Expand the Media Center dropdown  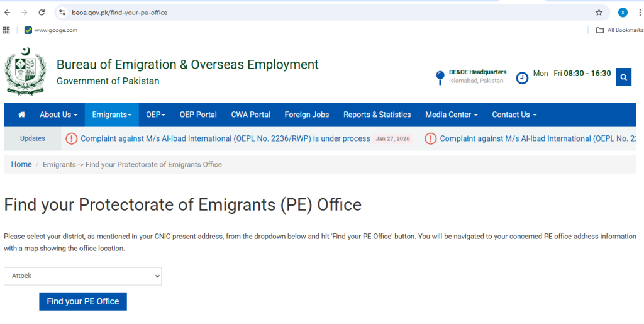[451, 115]
